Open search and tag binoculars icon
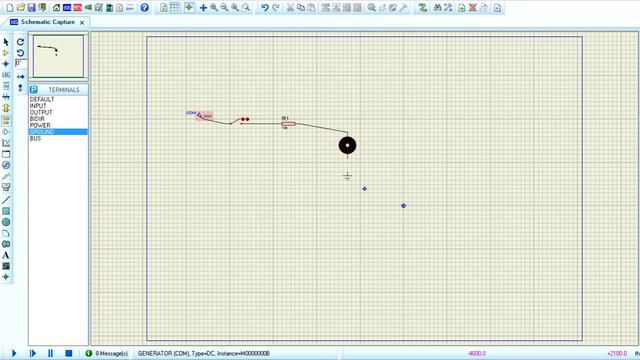The image size is (640, 360). tap(437, 7)
